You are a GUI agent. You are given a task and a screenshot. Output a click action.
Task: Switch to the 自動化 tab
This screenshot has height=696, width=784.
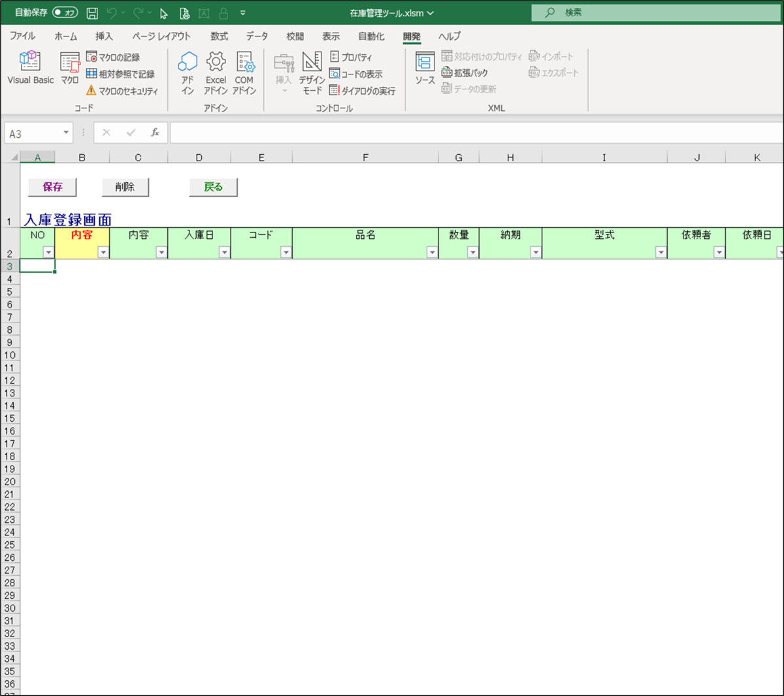(371, 36)
